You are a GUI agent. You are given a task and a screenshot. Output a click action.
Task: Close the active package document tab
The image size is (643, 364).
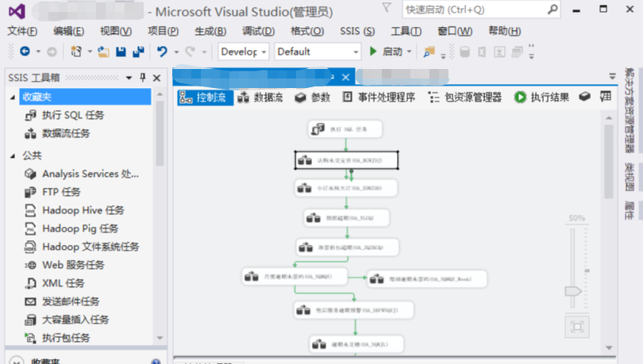(x=345, y=77)
